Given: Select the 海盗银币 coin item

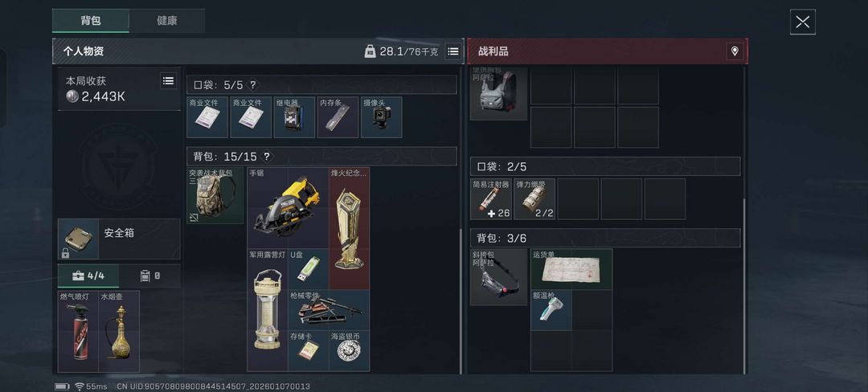Looking at the screenshot, I should pos(349,350).
